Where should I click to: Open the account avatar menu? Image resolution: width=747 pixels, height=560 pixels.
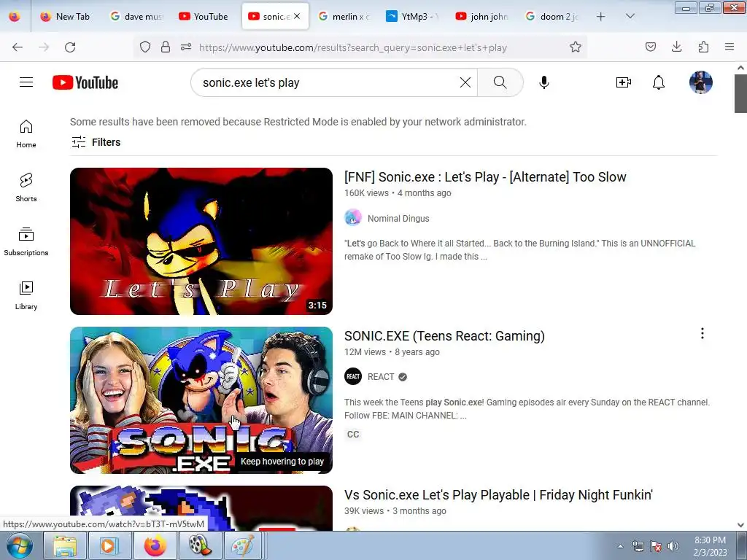point(701,82)
